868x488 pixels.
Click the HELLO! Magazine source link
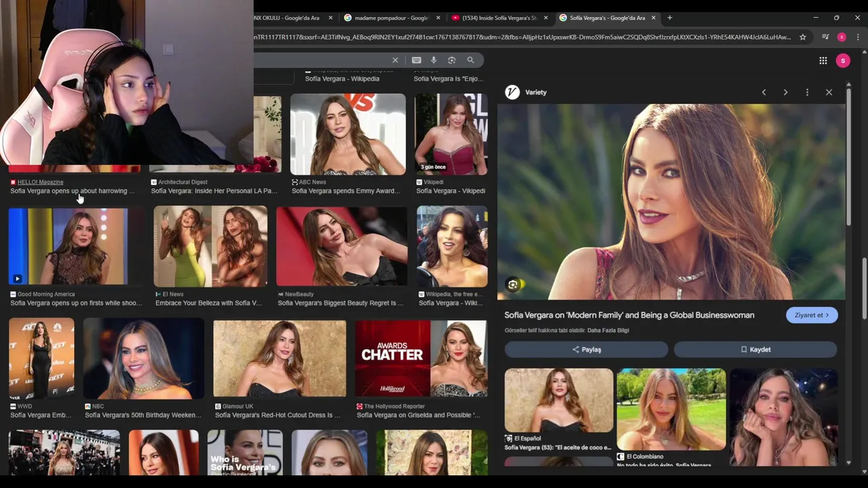(x=40, y=182)
